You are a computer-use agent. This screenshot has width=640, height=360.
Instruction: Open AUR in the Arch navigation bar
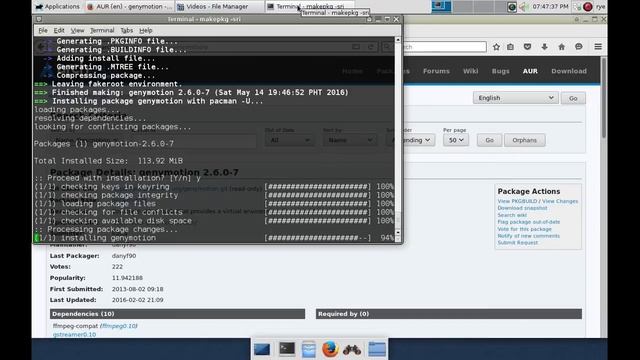pos(530,71)
